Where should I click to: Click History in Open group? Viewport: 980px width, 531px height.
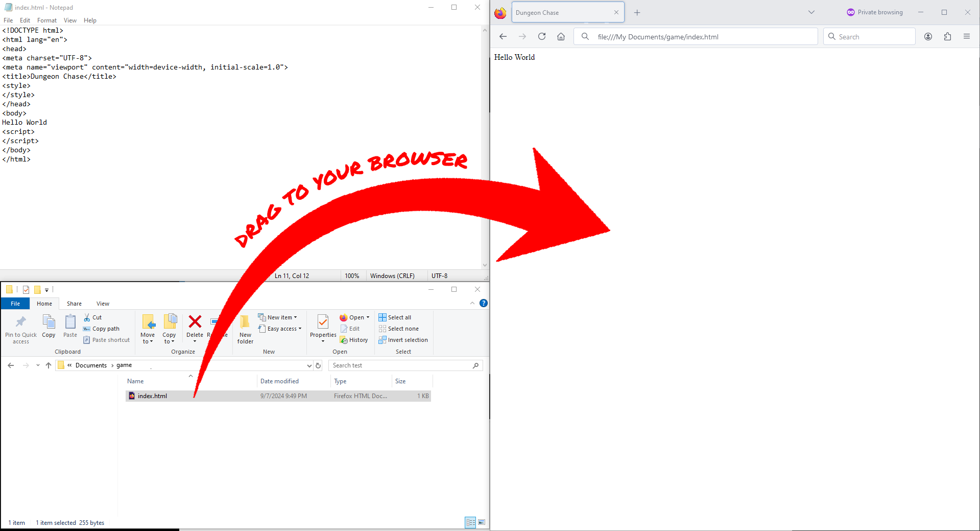point(354,340)
